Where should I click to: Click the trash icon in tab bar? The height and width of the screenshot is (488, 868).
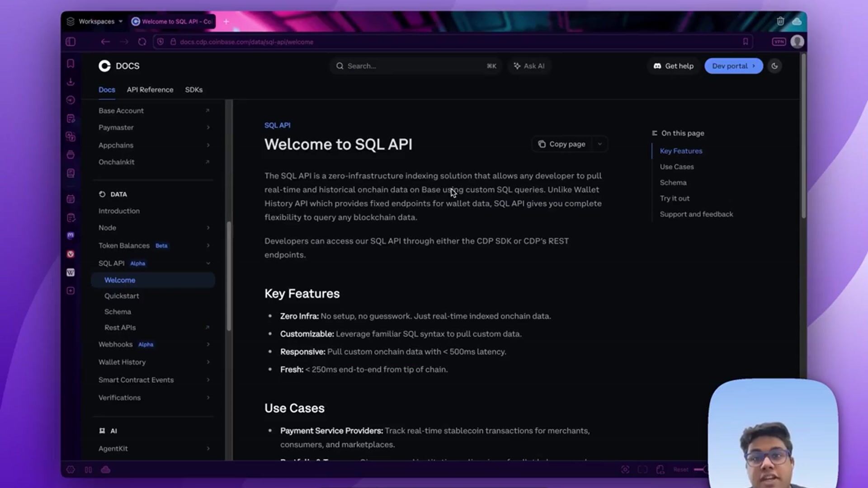pos(780,21)
